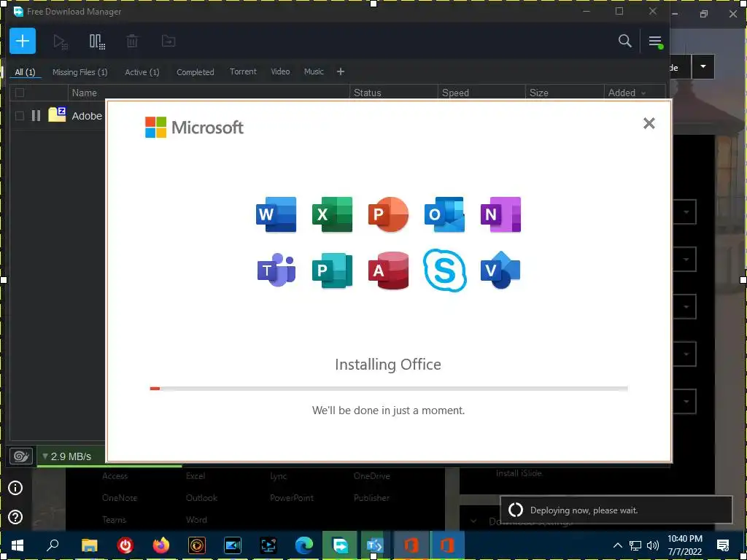
Task: Click the zip folder icon beside Adobe
Action: pyautogui.click(x=57, y=114)
